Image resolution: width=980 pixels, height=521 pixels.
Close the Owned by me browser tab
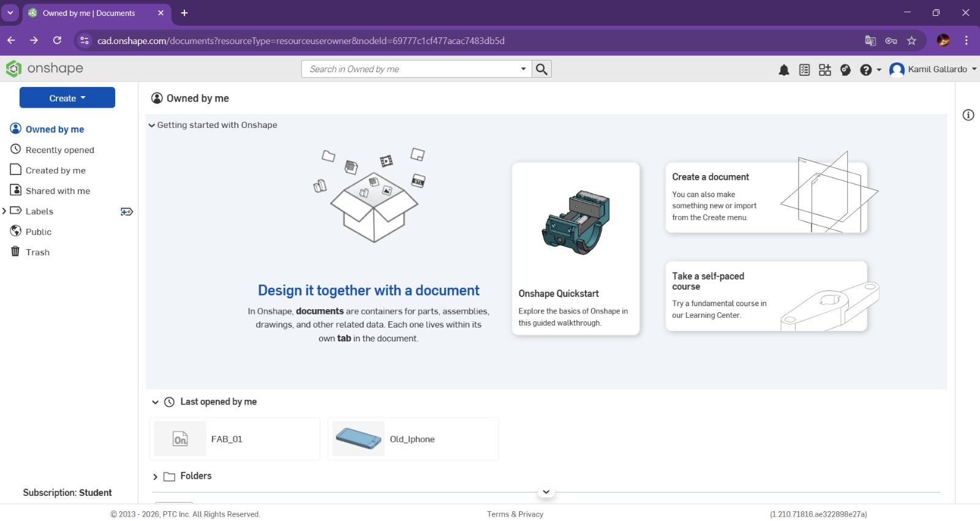161,13
